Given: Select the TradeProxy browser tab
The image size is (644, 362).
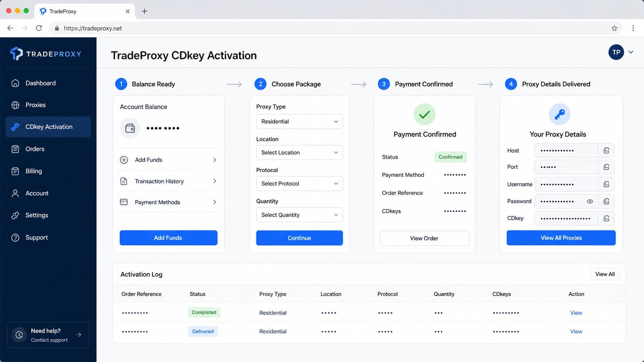Looking at the screenshot, I should click(x=85, y=11).
